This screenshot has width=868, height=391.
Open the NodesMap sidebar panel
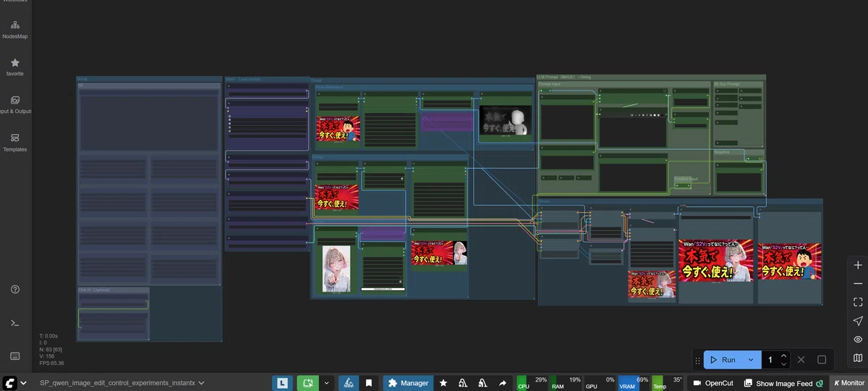tap(15, 29)
